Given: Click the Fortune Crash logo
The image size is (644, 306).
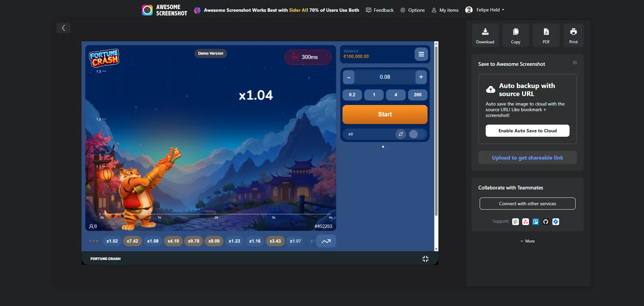Looking at the screenshot, I should (x=104, y=58).
